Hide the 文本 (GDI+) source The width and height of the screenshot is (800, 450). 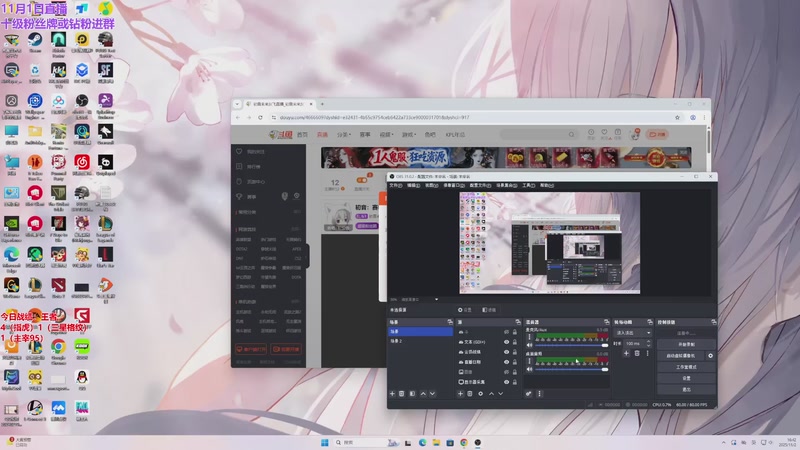tap(506, 342)
